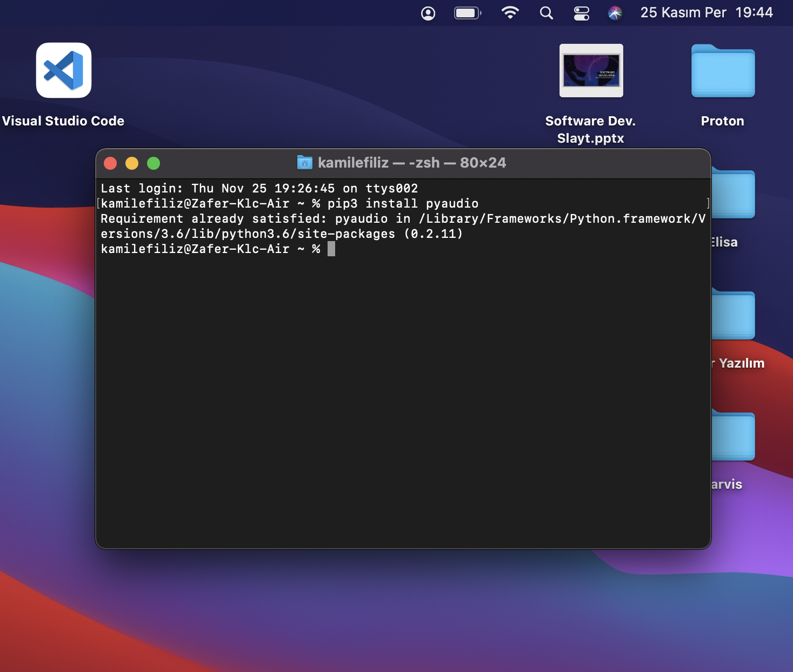Open Control Center from the menu bar
793x672 pixels.
(581, 13)
